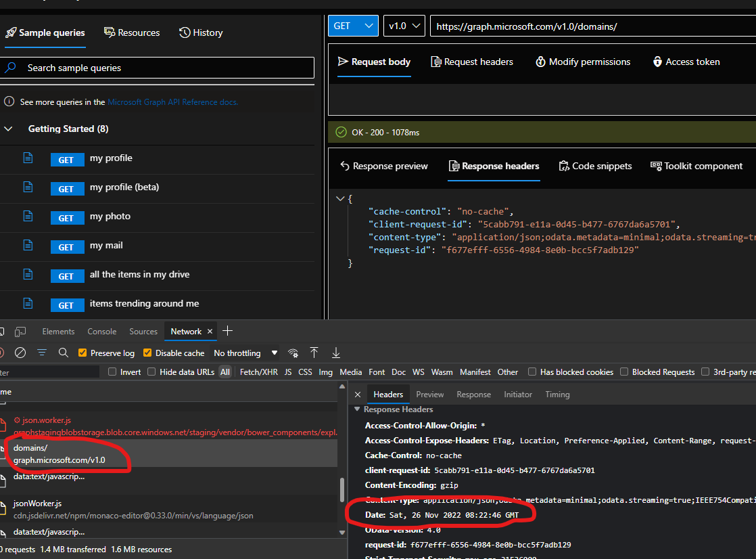Click the clear network log icon

20,353
